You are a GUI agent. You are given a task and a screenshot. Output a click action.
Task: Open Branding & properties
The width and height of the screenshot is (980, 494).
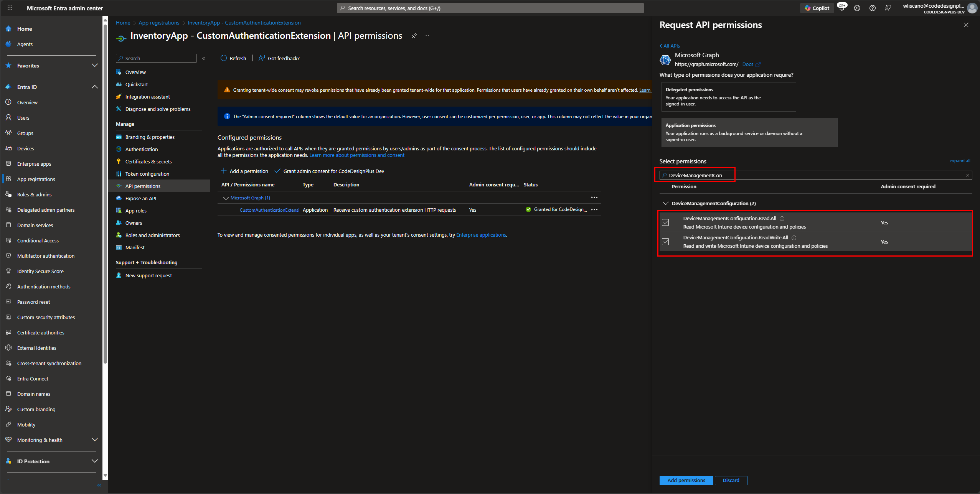click(x=150, y=137)
